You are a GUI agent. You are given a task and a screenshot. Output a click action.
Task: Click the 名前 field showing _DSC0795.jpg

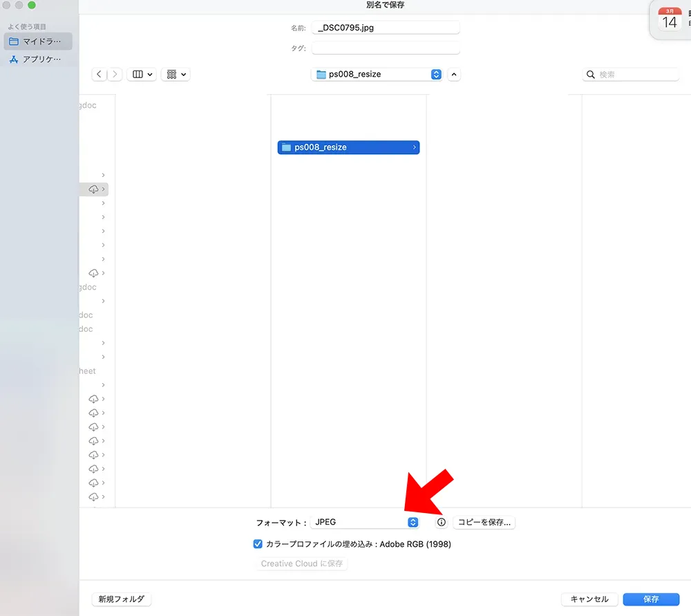[x=386, y=27]
